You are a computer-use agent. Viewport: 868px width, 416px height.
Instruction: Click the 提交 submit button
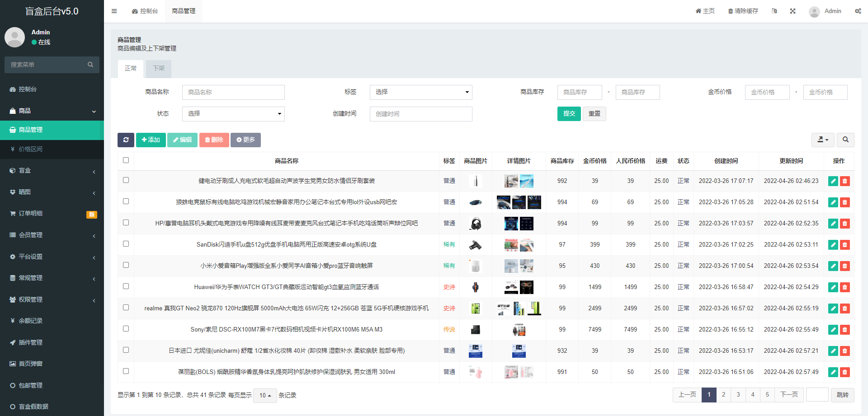(x=569, y=114)
